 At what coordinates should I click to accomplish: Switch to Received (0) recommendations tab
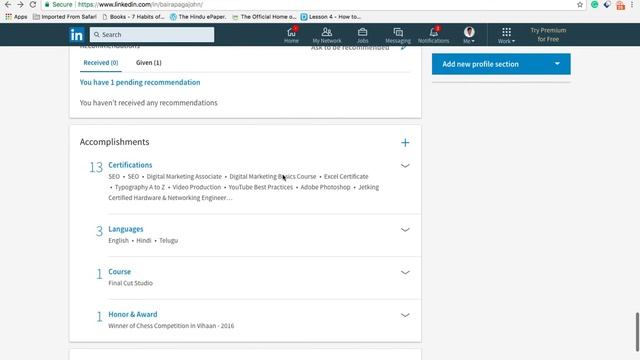coord(101,62)
